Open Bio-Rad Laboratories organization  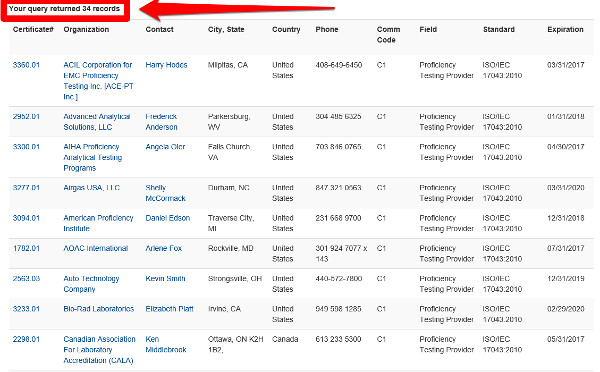99,309
